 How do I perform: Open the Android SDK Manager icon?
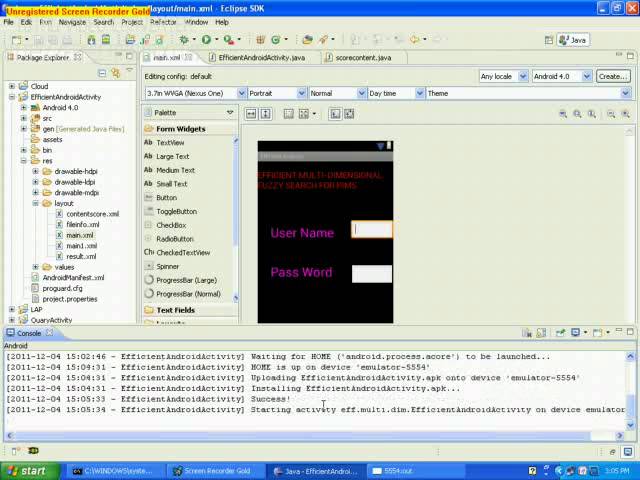tap(91, 40)
